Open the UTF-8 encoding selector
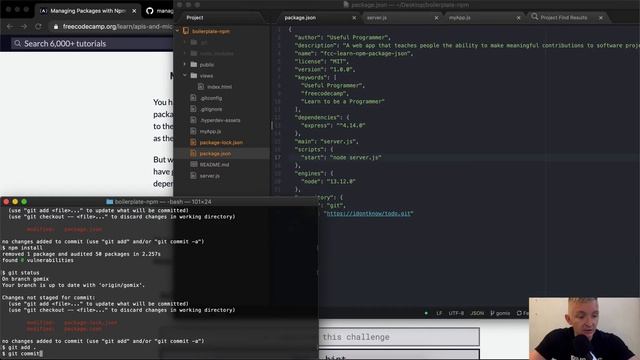The width and height of the screenshot is (640, 360). (456, 313)
